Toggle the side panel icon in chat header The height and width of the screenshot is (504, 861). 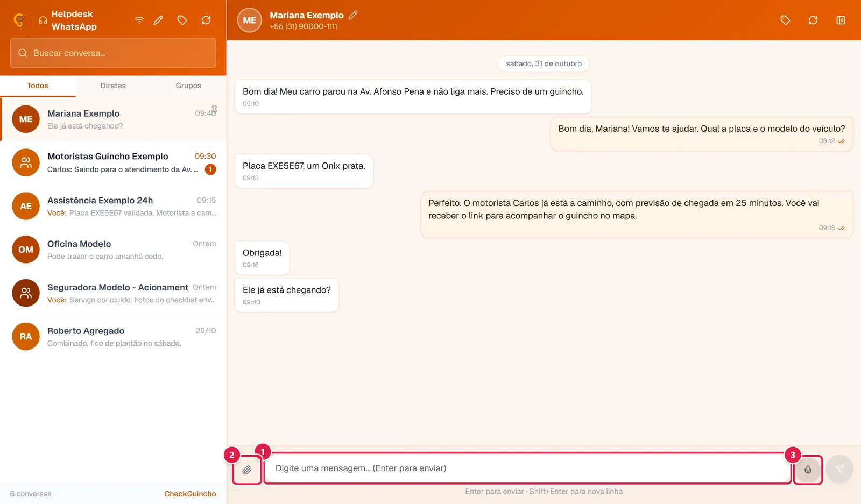[x=841, y=20]
